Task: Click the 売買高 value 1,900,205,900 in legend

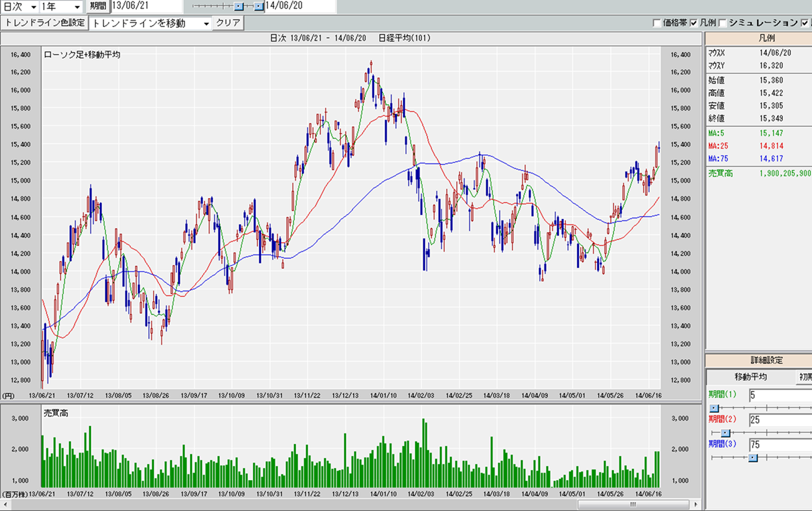Action: click(x=785, y=173)
